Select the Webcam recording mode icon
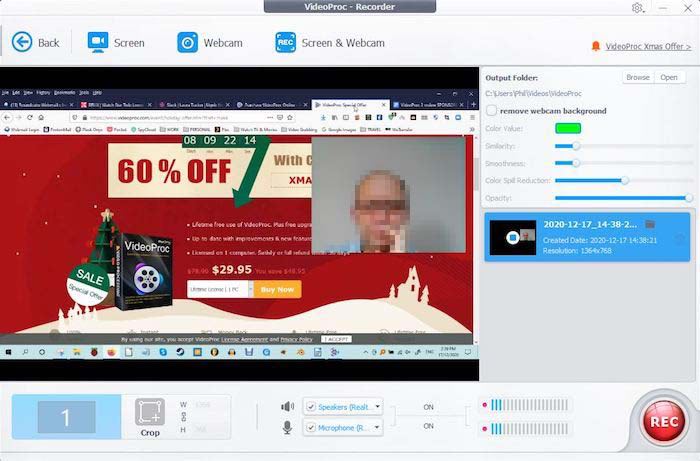Viewport: 700px width, 461px height. [x=188, y=42]
